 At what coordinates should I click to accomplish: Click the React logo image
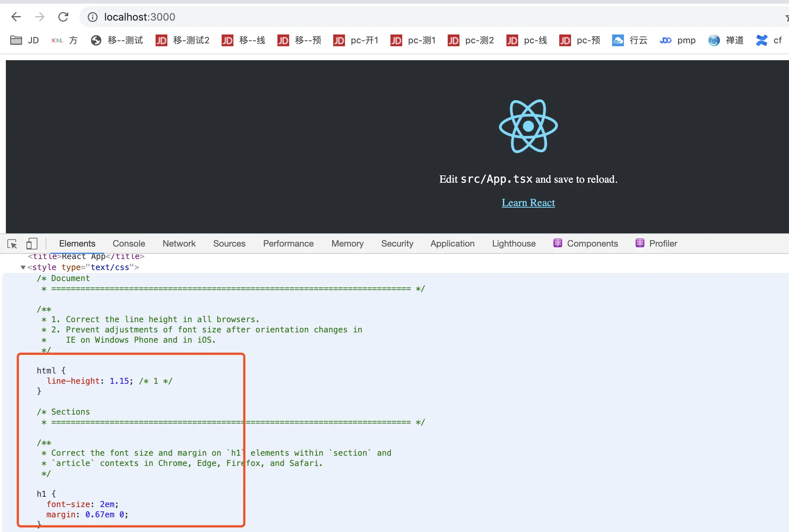(x=528, y=126)
